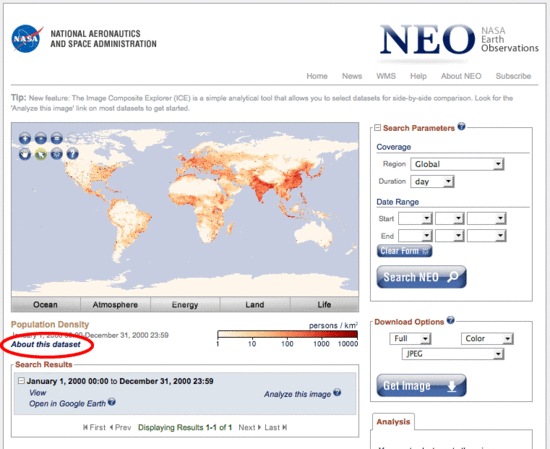Image resolution: width=550 pixels, height=449 pixels.
Task: Switch to the Ocean dataset tab
Action: [x=46, y=304]
